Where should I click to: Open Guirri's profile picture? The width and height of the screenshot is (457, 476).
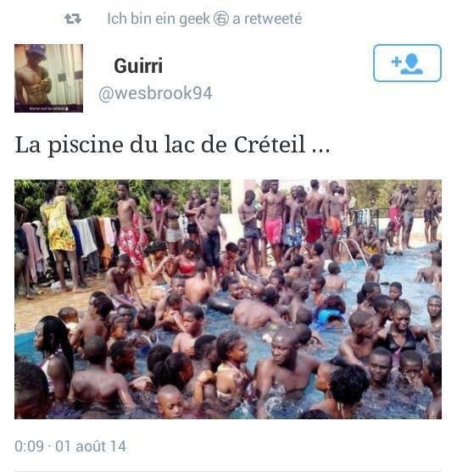[x=48, y=78]
